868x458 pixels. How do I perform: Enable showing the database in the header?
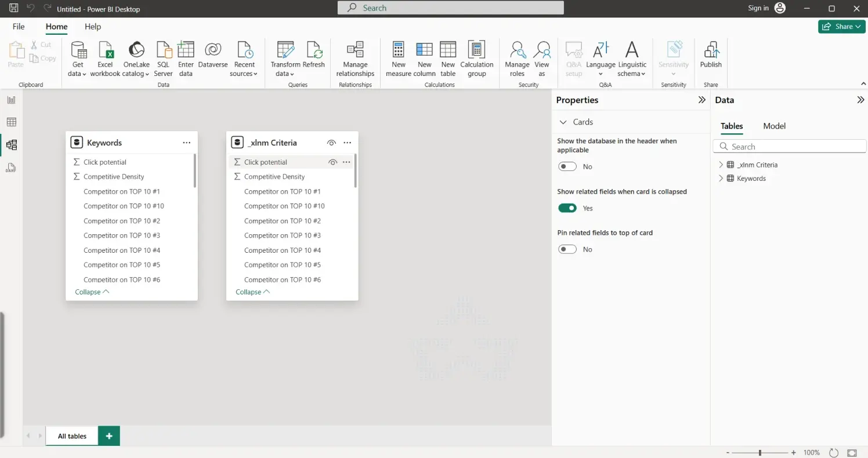(567, 166)
